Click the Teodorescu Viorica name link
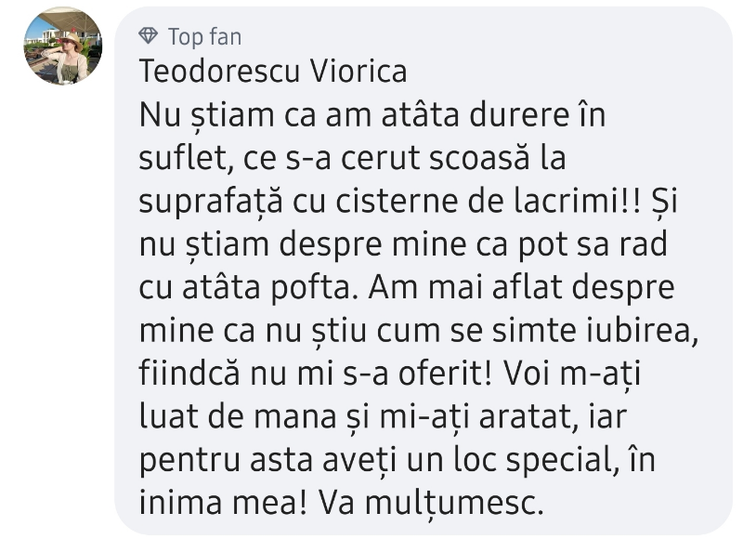Viewport: 756px width, 539px height. click(x=273, y=72)
